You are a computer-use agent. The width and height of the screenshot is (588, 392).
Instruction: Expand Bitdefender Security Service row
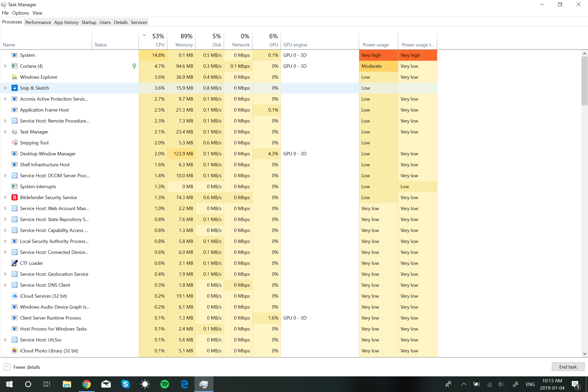5,198
